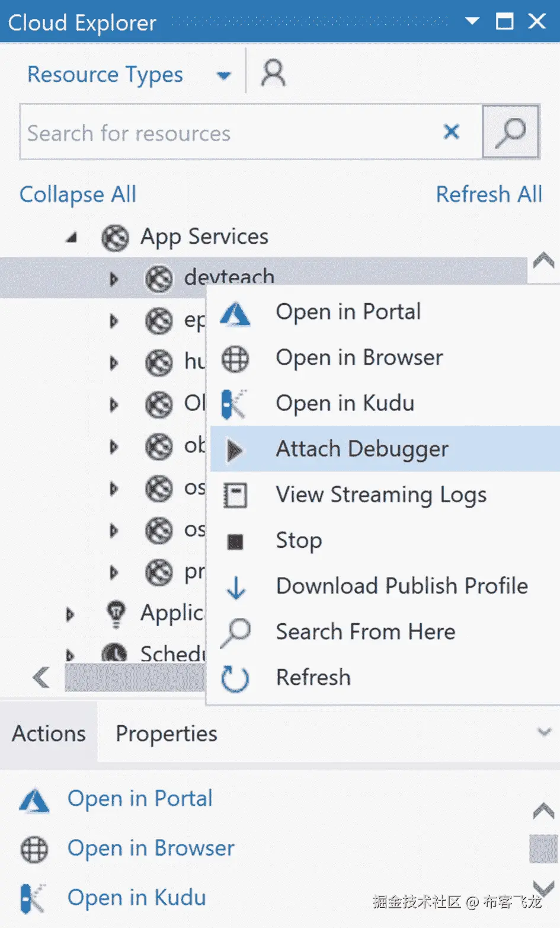Collapse the App Services tree node
Viewport: 560px width, 928px height.
tap(72, 238)
